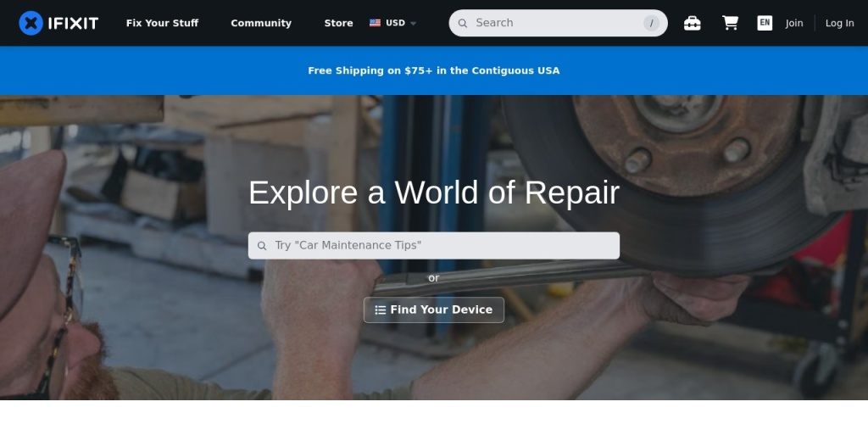Viewport: 868px width, 424px height.
Task: Open the Community menu
Action: coord(261,23)
